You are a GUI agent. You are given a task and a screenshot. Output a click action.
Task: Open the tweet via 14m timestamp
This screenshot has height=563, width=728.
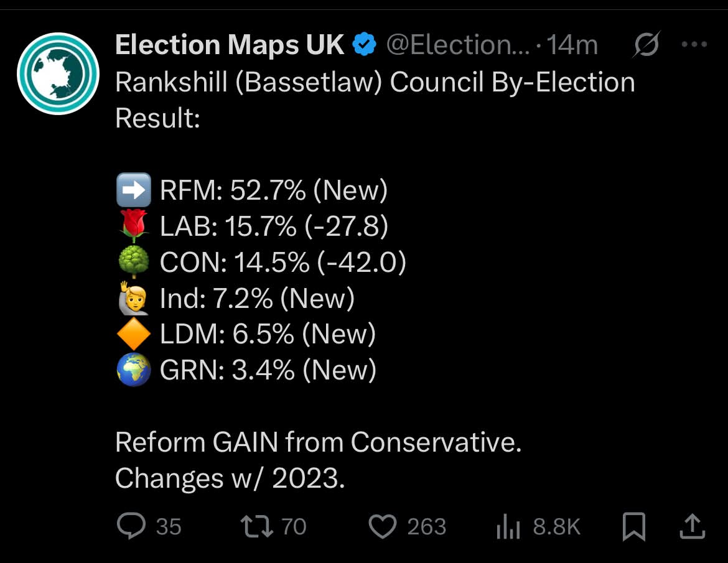[572, 45]
